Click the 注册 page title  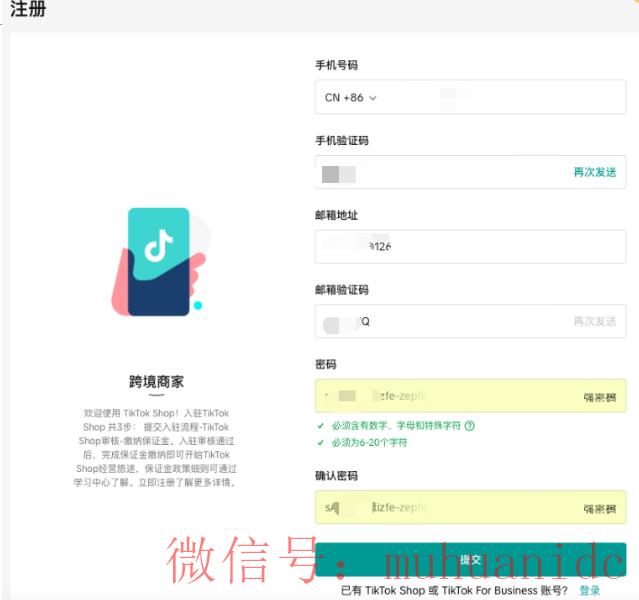[28, 9]
